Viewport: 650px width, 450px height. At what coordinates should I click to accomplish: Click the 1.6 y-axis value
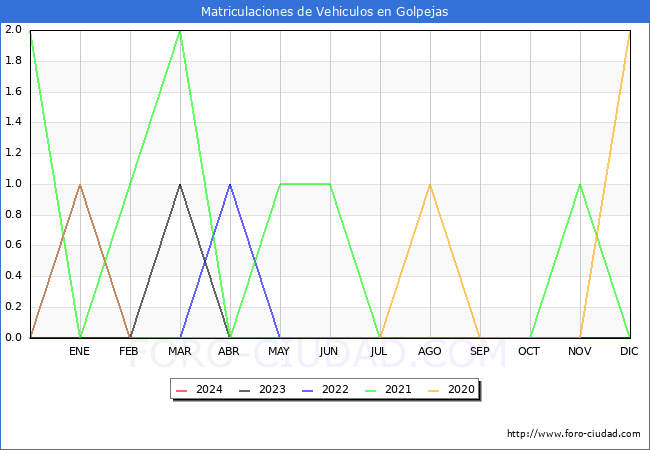[13, 91]
